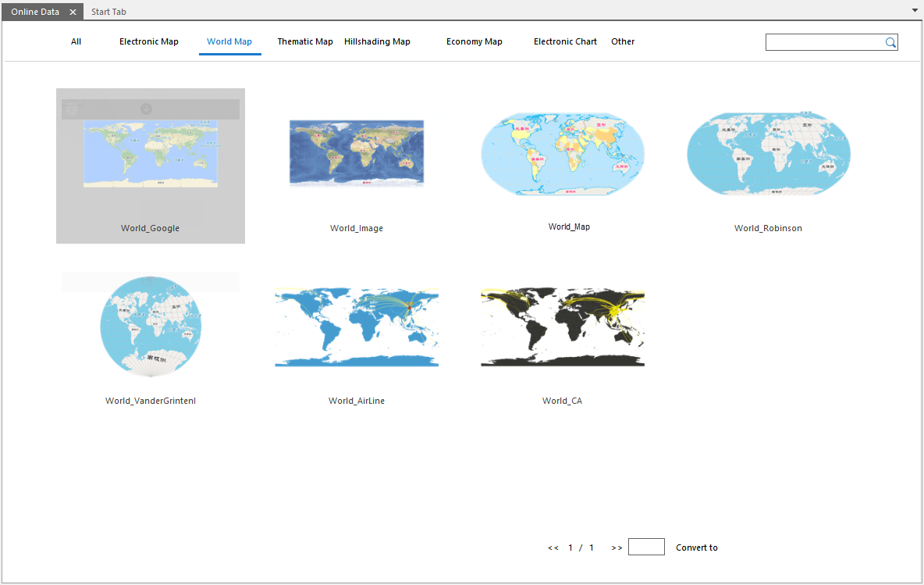Go to next page with >> button
This screenshot has width=924, height=585.
pyautogui.click(x=617, y=548)
